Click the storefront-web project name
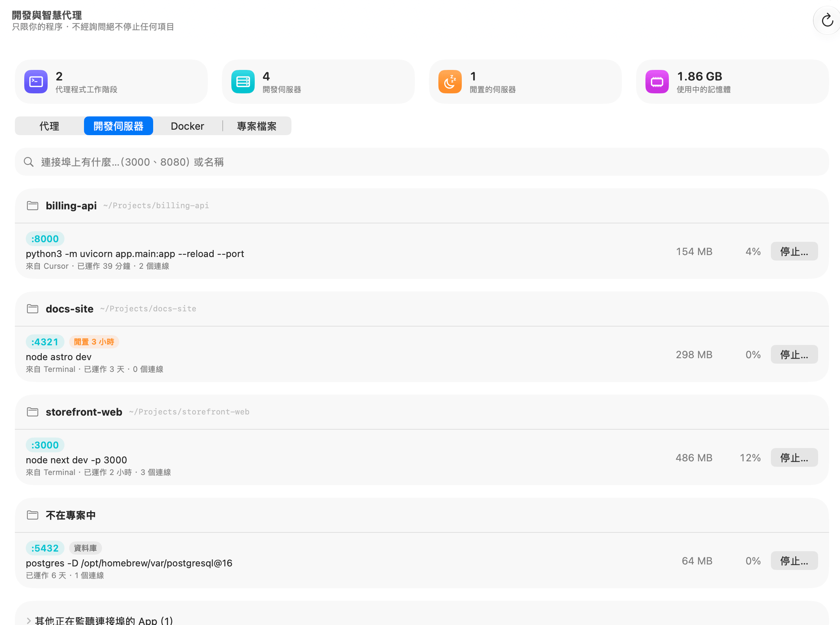 tap(84, 412)
